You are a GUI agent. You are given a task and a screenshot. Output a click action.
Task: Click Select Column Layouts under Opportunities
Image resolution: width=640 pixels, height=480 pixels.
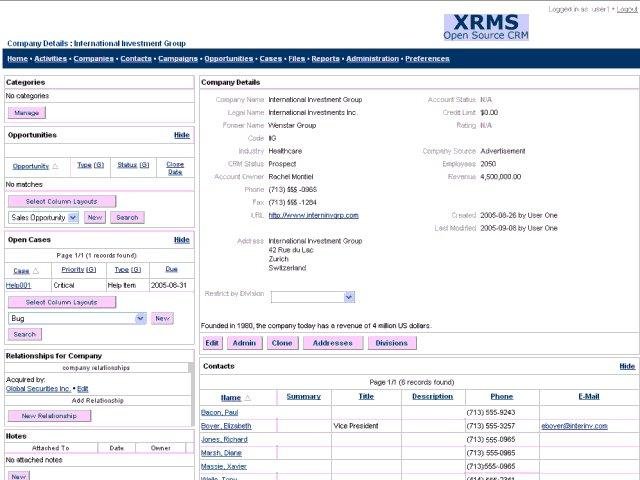click(x=62, y=202)
